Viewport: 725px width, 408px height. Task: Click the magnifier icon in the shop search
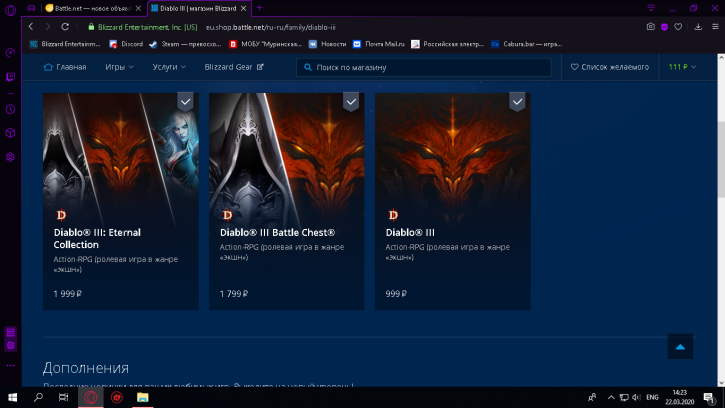pos(307,67)
